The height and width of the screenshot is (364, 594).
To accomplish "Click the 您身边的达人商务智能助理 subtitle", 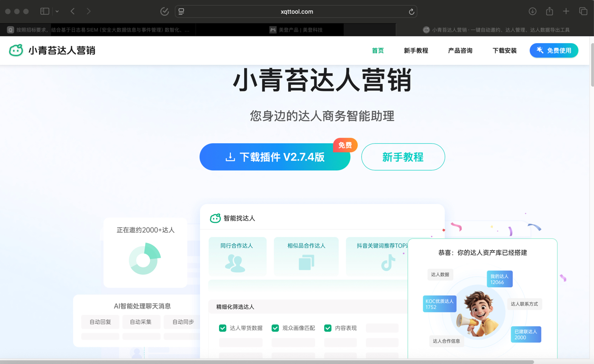I will point(322,116).
